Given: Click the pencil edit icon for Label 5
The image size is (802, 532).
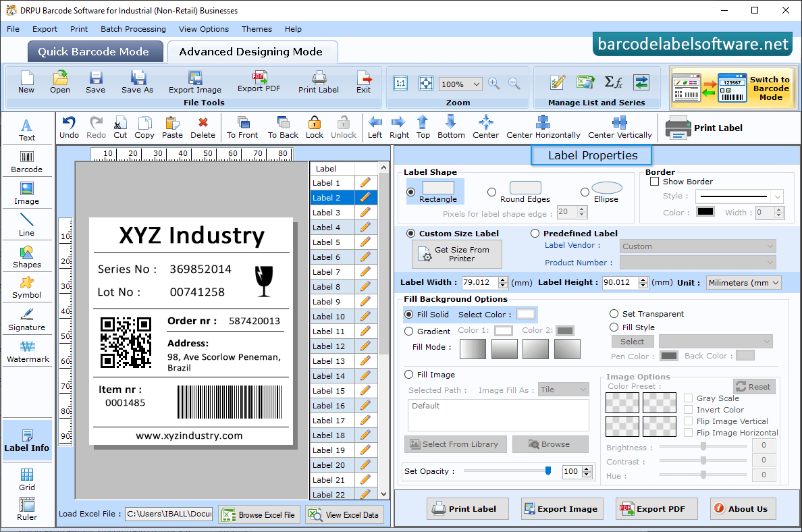Looking at the screenshot, I should (365, 242).
